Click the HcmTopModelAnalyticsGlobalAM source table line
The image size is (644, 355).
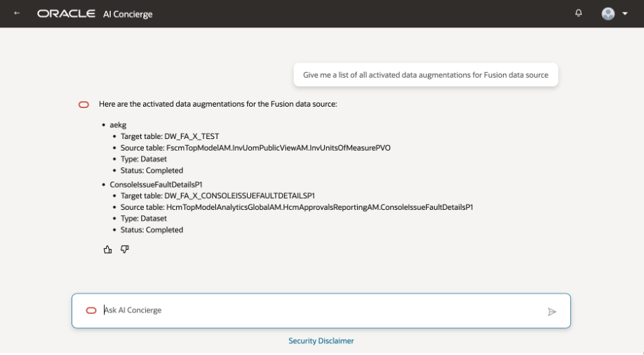297,208
